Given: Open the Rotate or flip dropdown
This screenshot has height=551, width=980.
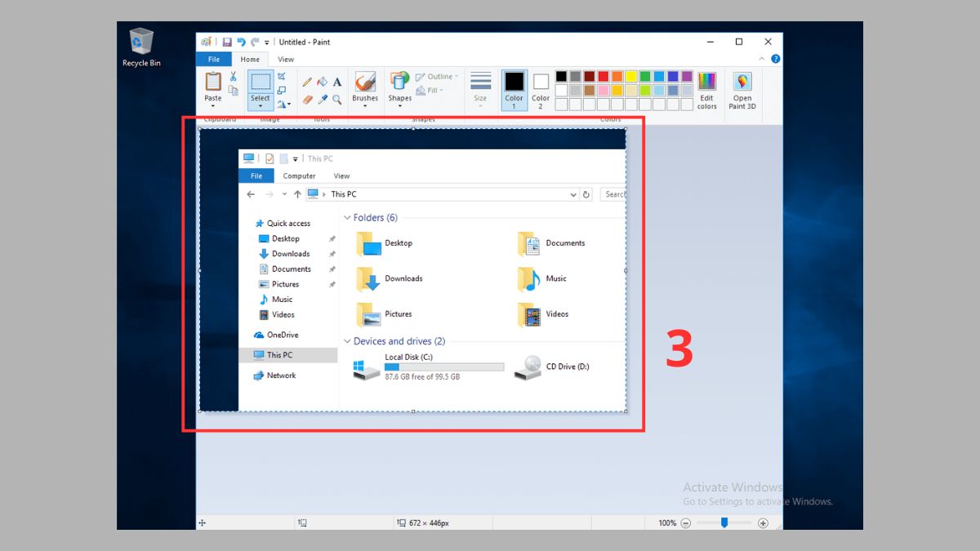Looking at the screenshot, I should [283, 104].
